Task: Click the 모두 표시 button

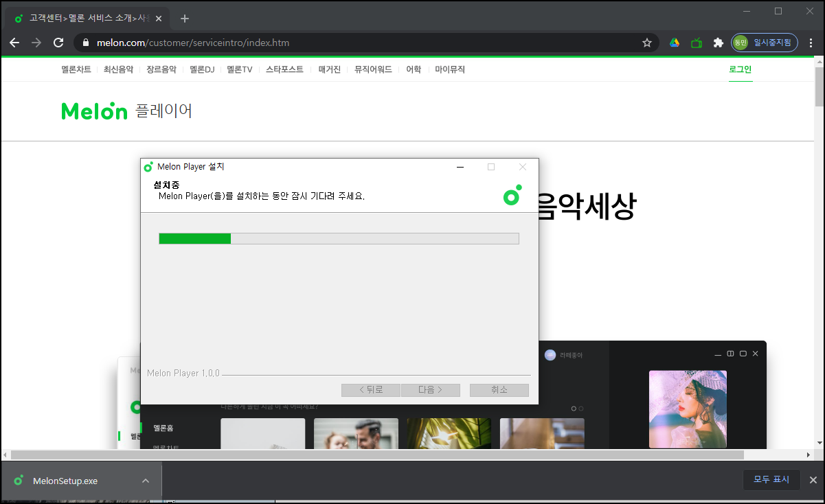Action: click(771, 480)
